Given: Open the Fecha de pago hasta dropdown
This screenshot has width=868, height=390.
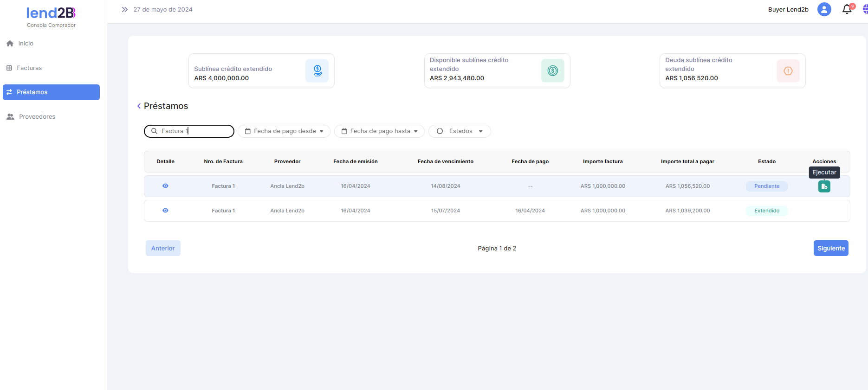Looking at the screenshot, I should click(x=379, y=131).
